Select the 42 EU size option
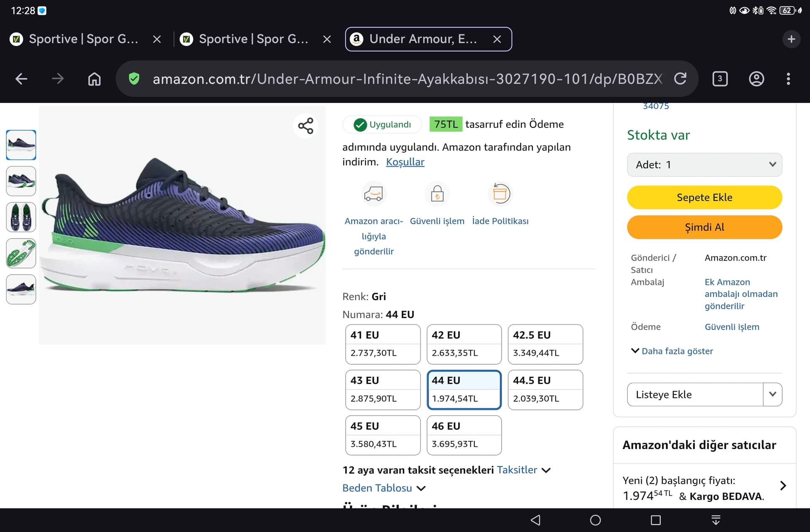 pos(464,344)
